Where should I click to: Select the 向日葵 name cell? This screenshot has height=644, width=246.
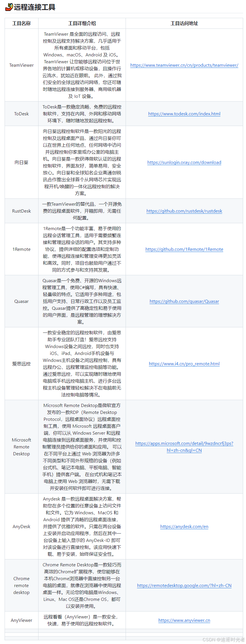click(x=22, y=163)
